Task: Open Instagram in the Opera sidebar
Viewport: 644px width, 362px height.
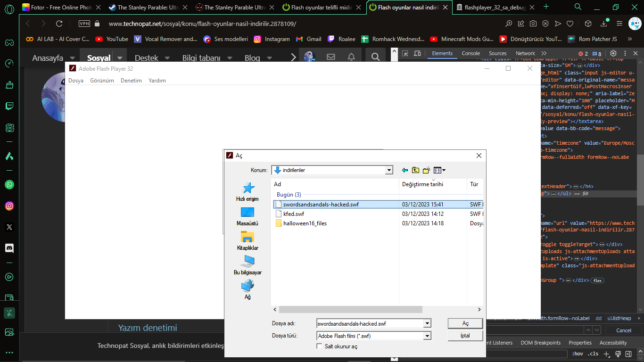Action: (x=9, y=206)
